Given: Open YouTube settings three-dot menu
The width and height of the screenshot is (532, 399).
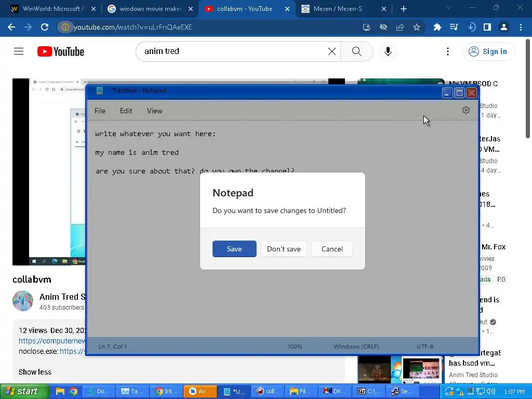Looking at the screenshot, I should [x=448, y=51].
